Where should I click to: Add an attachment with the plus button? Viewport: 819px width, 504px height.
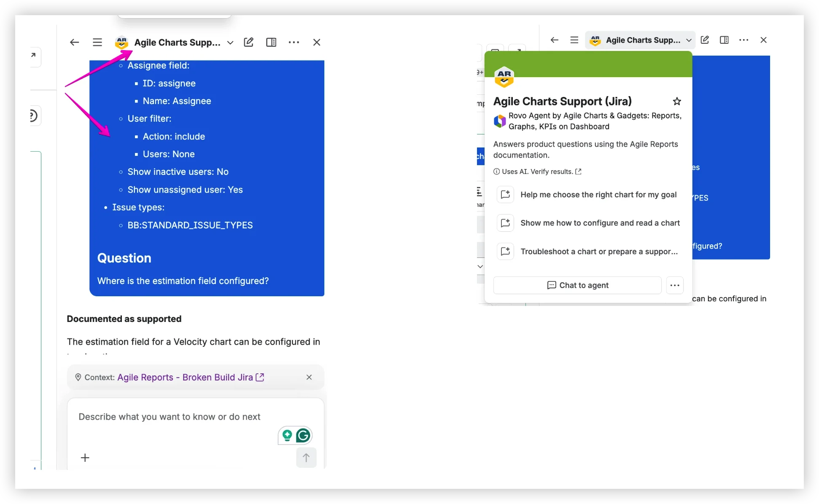85,458
